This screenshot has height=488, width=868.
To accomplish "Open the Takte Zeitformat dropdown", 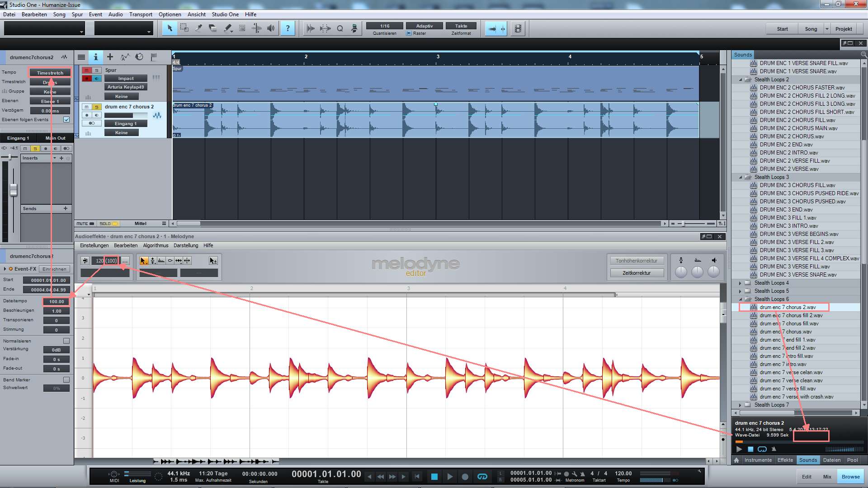I will pyautogui.click(x=461, y=26).
